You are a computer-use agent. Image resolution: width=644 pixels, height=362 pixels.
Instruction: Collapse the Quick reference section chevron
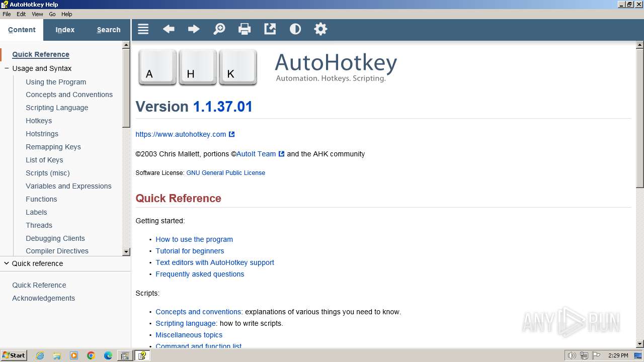[7, 263]
